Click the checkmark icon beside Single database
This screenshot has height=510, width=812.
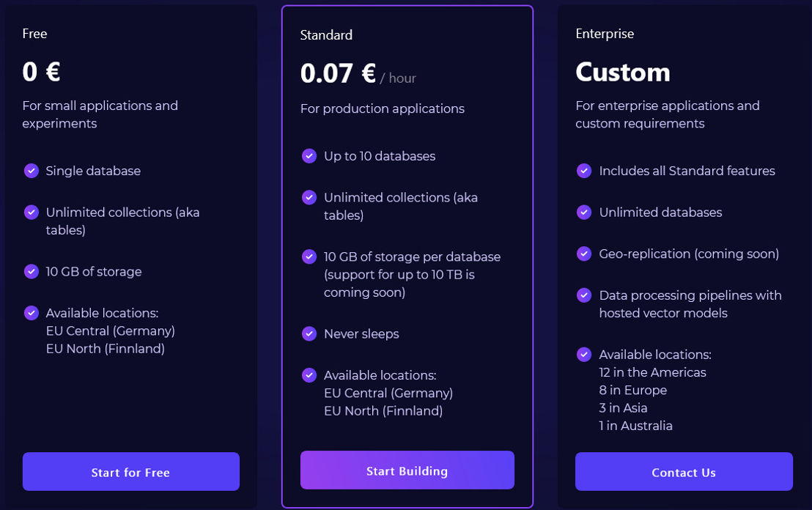tap(32, 170)
